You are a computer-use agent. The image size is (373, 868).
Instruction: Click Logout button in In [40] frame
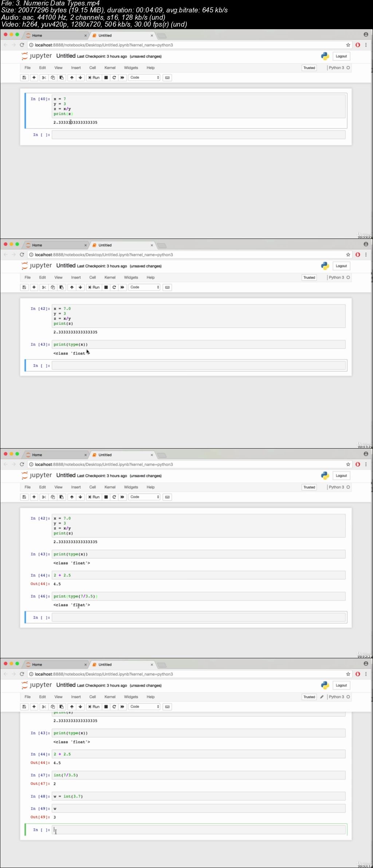point(341,56)
